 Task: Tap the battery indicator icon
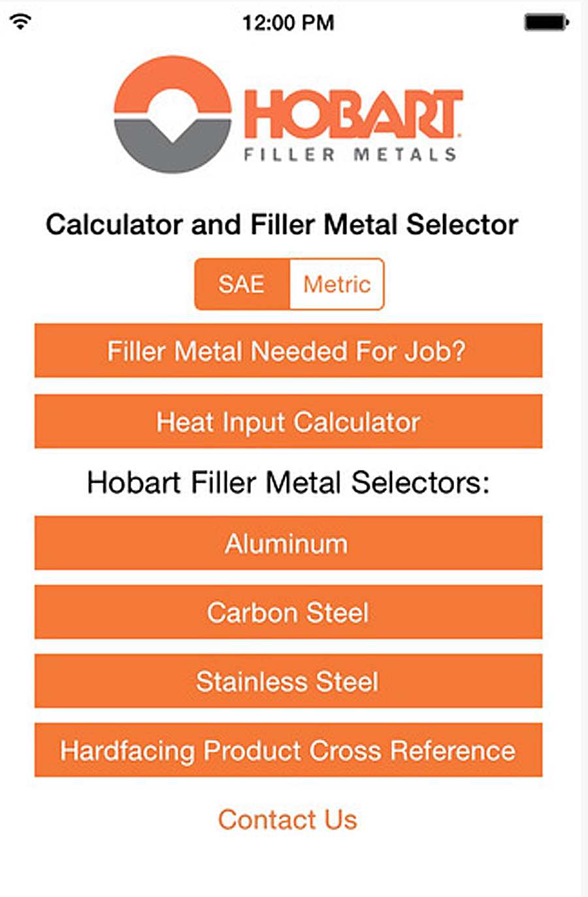[x=546, y=22]
